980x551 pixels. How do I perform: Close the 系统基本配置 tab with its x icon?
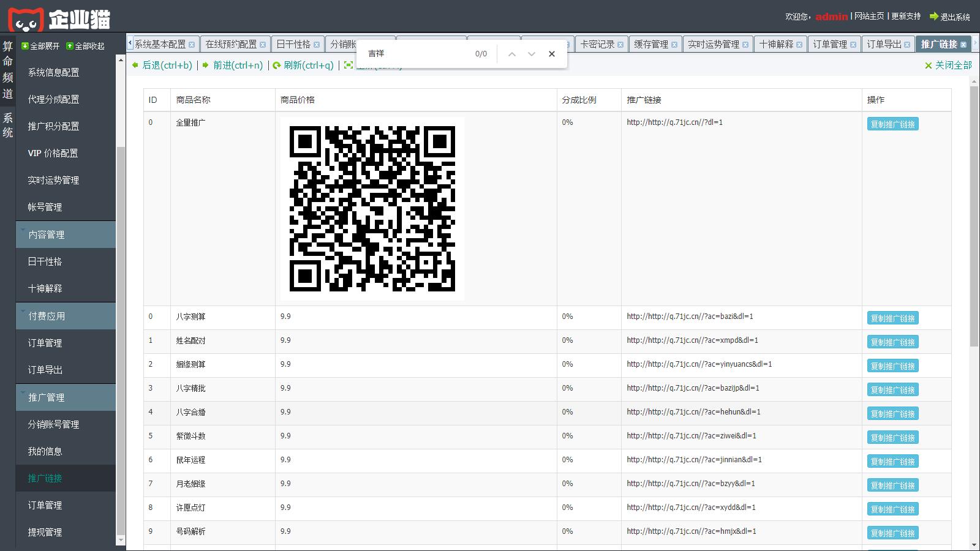pyautogui.click(x=192, y=45)
